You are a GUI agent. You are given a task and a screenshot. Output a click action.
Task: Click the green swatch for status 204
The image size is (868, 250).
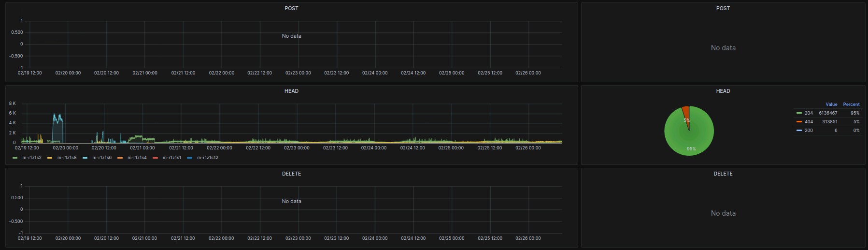[799, 113]
